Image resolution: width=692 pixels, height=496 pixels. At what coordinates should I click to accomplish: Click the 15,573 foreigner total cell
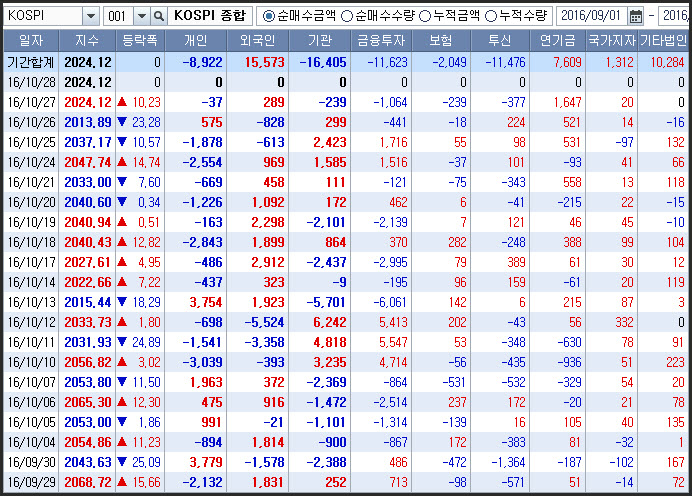(265, 63)
